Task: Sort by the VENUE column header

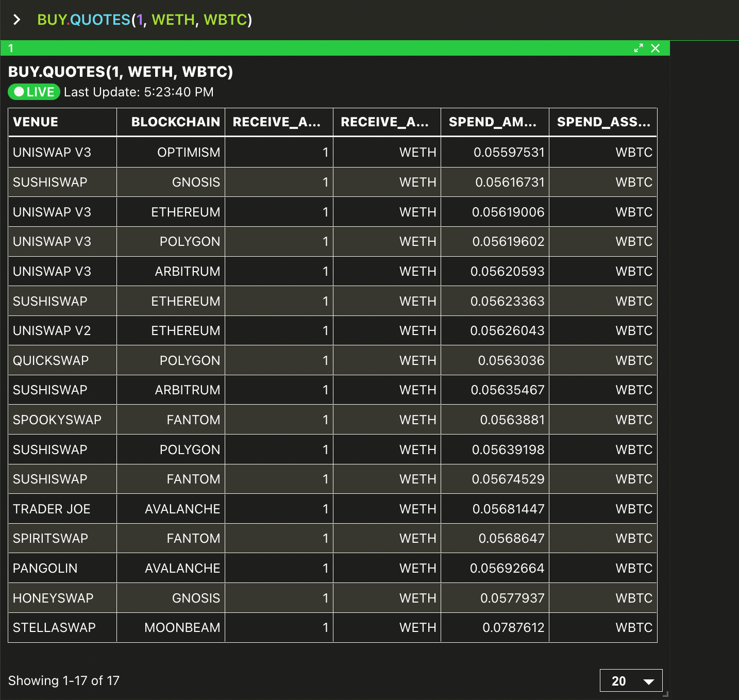Action: (x=62, y=122)
